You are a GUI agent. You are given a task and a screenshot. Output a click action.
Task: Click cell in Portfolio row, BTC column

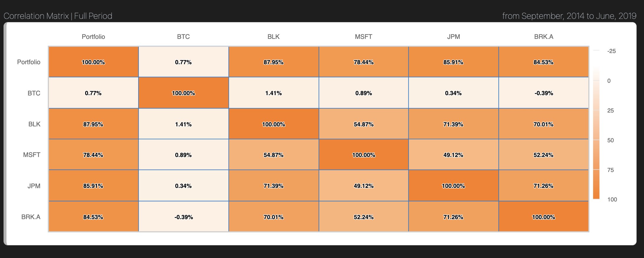tap(183, 62)
